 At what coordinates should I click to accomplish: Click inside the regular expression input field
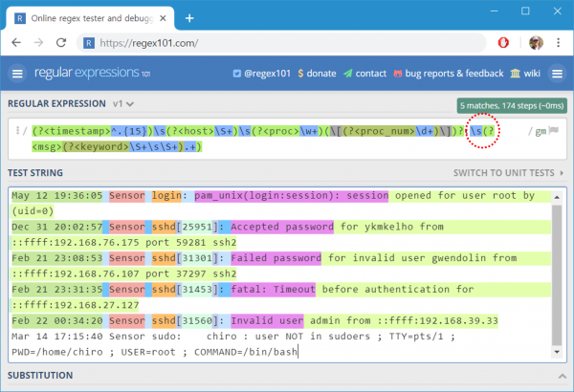[x=287, y=139]
